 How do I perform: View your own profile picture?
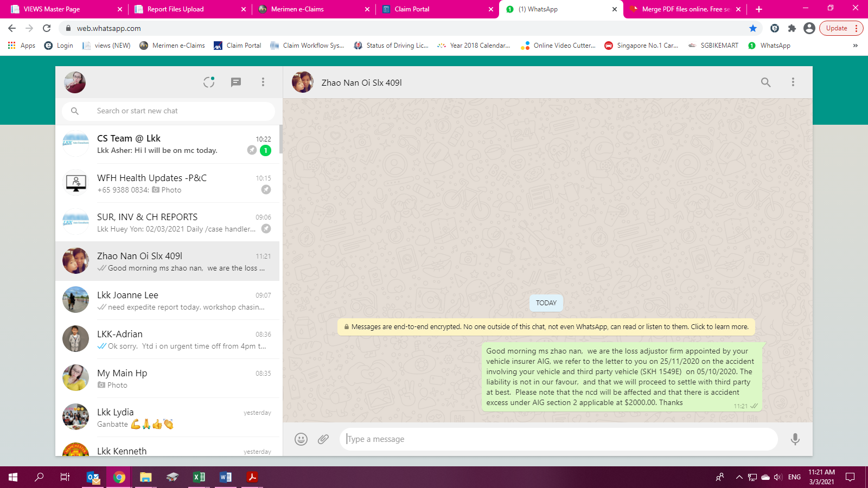point(75,82)
